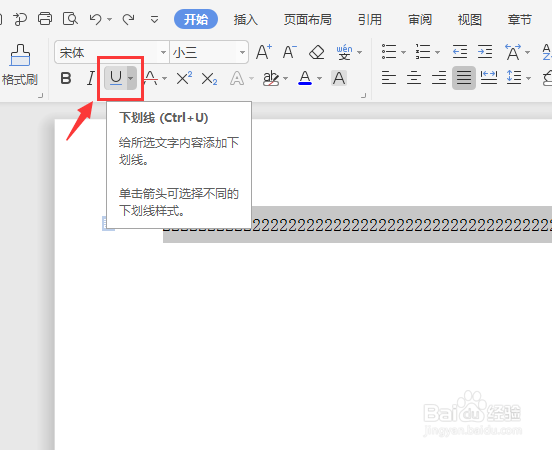Screen dimensions: 552x450
Task: Open the quick access customize arrow
Action: [154, 19]
